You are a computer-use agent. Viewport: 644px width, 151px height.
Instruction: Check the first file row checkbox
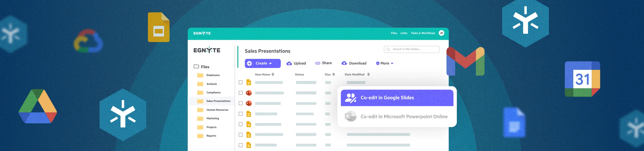[x=240, y=82]
